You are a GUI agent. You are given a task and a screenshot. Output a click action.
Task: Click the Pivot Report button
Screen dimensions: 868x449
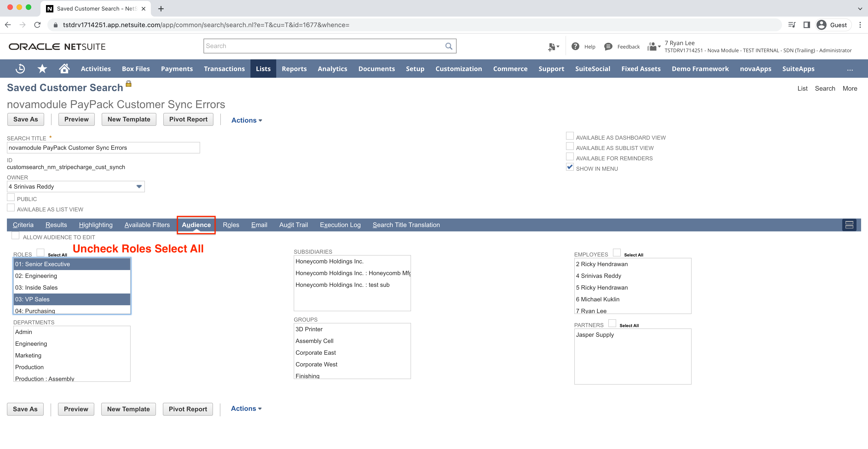coord(188,119)
